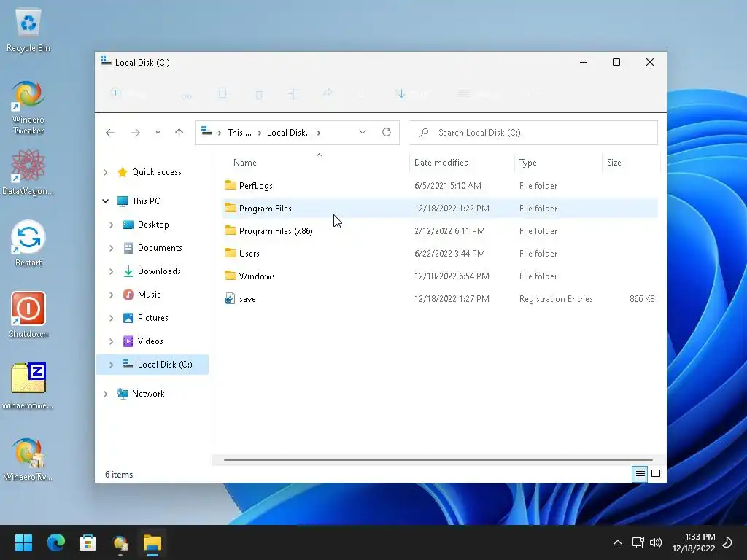Screen dimensions: 747x560
Task: Select Downloads in navigation pane
Action: coord(159,271)
